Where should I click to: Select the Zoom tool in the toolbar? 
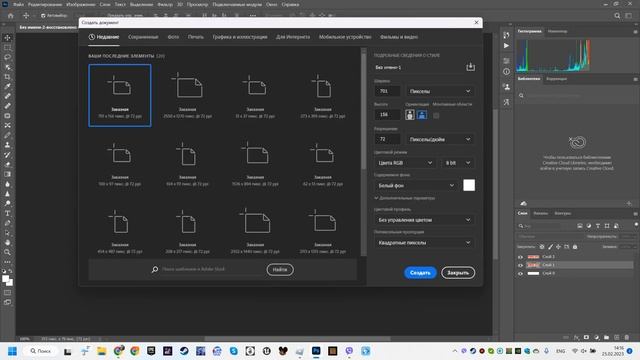(x=7, y=252)
